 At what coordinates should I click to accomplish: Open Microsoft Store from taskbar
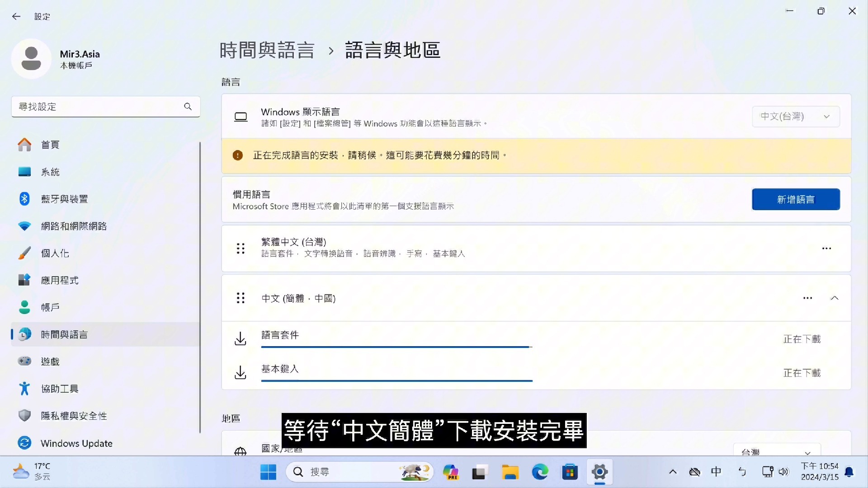point(570,472)
